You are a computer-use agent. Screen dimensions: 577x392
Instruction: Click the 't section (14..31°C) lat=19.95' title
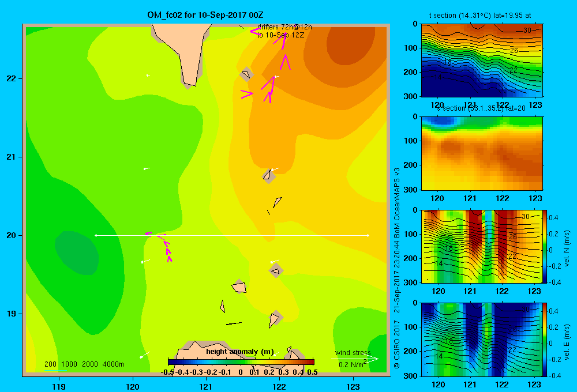point(480,16)
